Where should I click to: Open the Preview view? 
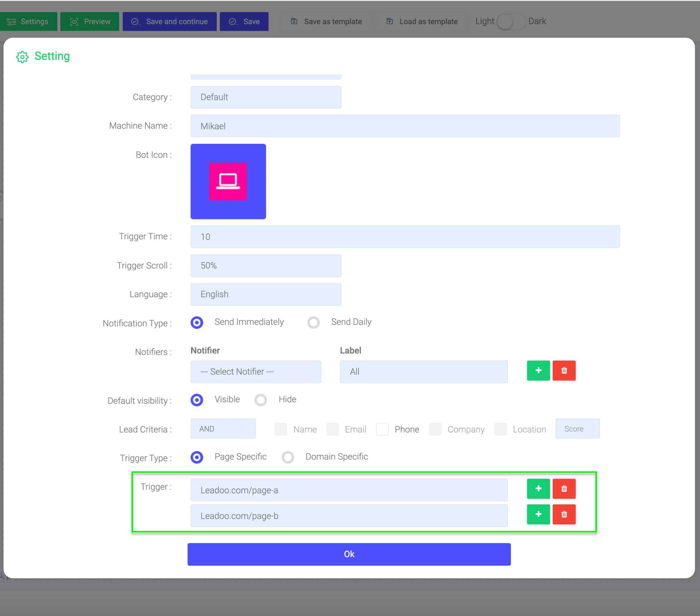click(x=90, y=21)
